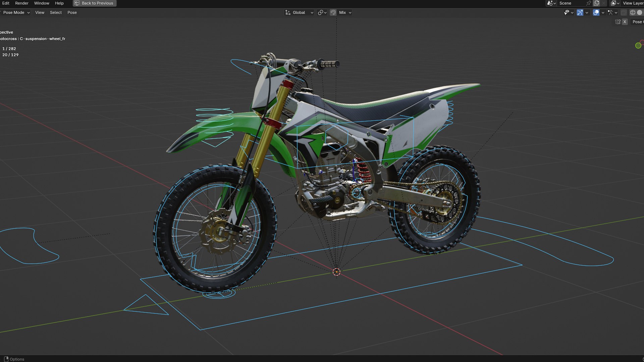Open the Window menu
Screen dimensions: 644x362
coord(42,3)
